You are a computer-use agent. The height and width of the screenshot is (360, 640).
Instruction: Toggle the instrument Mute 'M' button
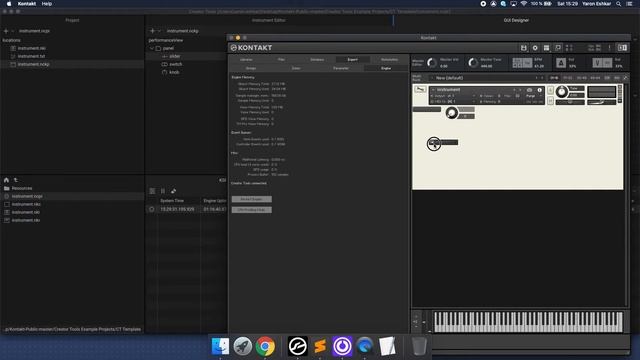point(550,100)
